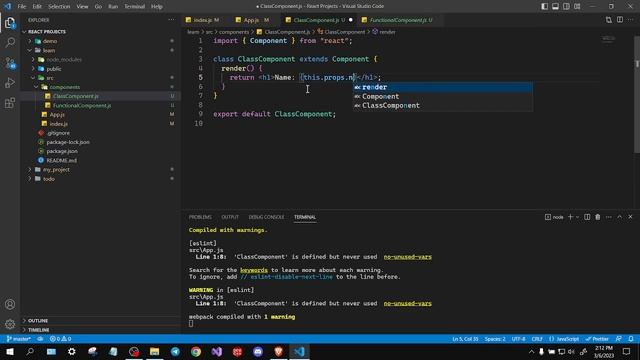Split the terminal panel
Image resolution: width=640 pixels, height=360 pixels.
coord(587,217)
